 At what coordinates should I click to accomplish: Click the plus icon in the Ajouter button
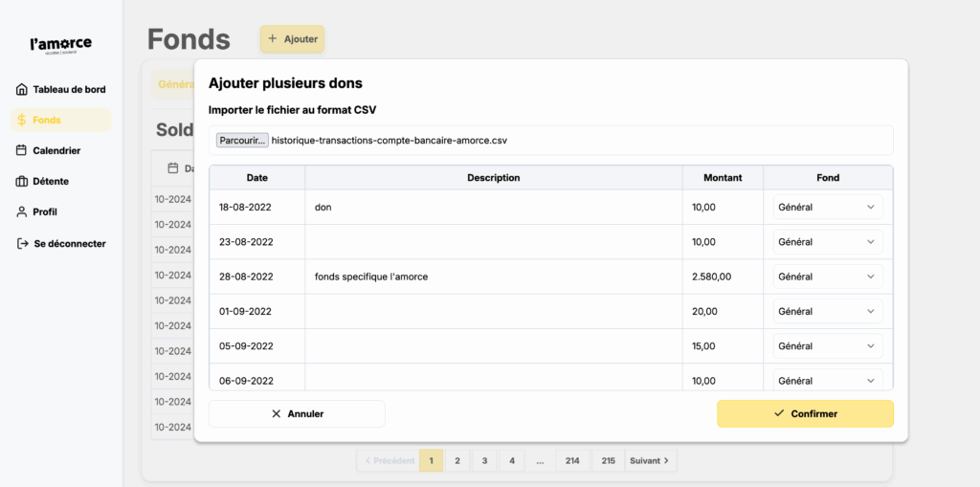click(273, 39)
